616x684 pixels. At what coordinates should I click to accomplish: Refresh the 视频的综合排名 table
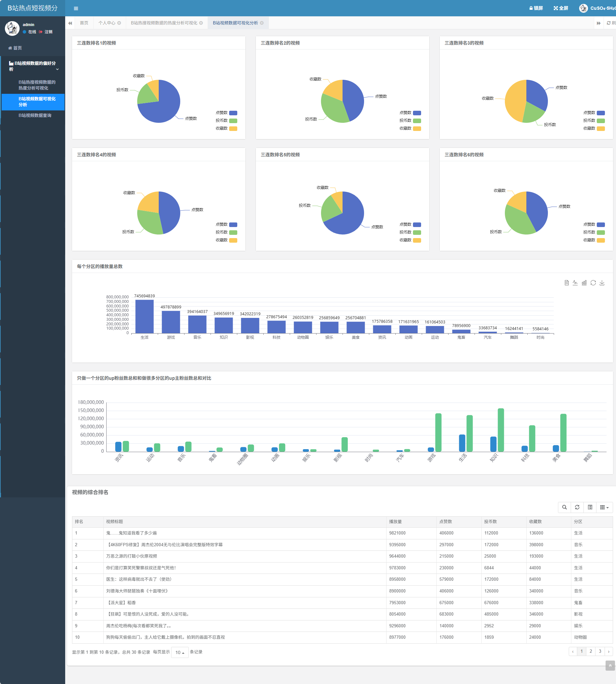tap(577, 507)
